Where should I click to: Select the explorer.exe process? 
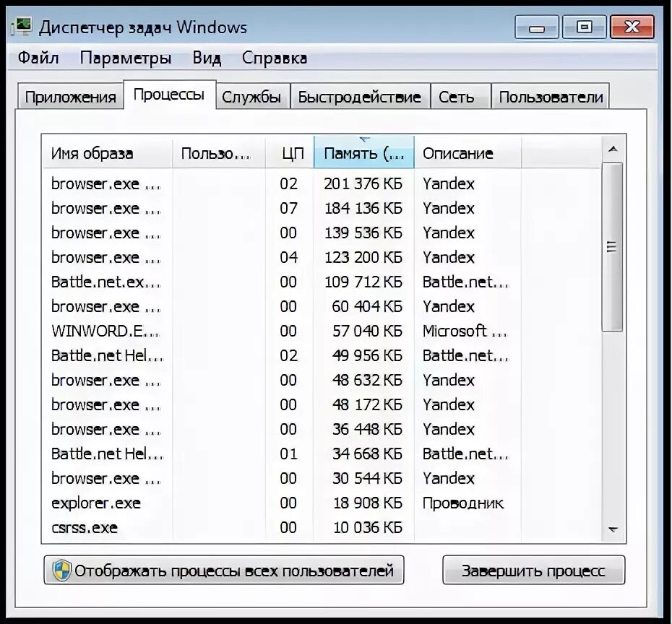(322, 503)
